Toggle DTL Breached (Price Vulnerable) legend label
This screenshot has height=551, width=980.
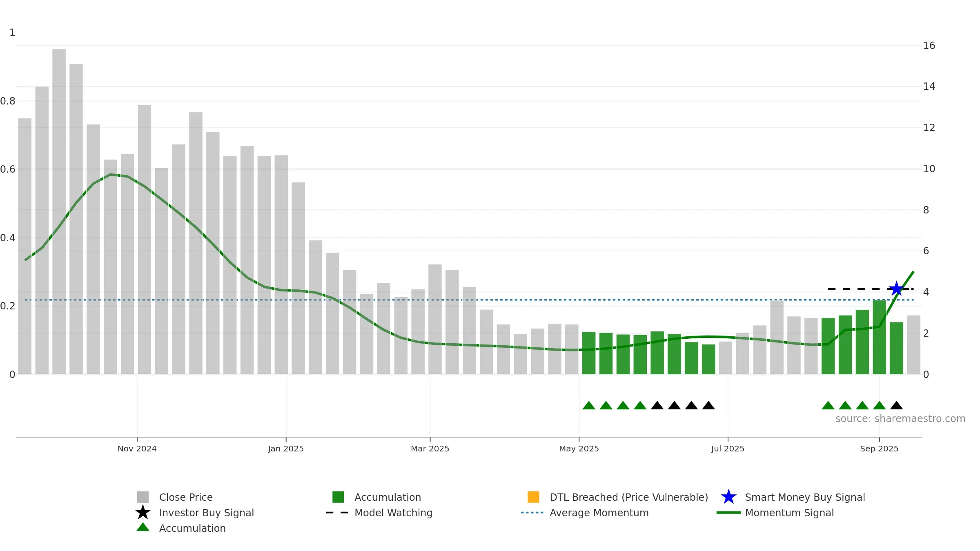click(629, 497)
